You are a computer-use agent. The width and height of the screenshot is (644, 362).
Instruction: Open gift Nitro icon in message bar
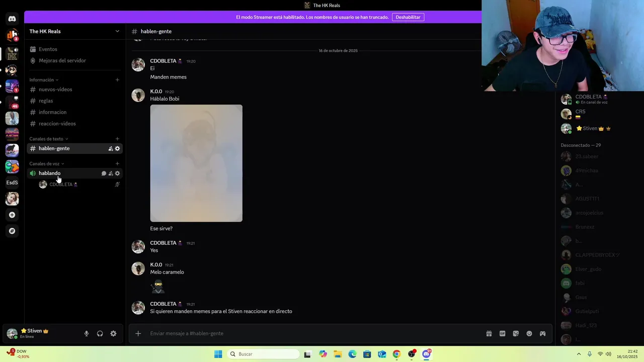pyautogui.click(x=489, y=333)
